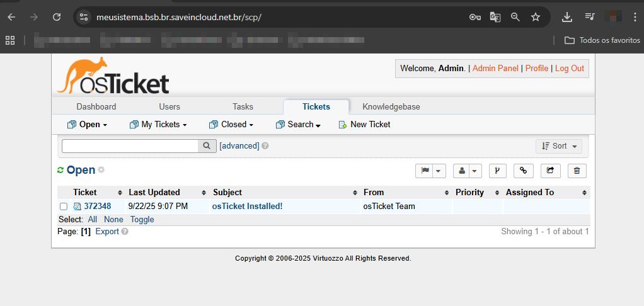Click help icon beside advanced search
Screen dimensions: 644x306
265,146
